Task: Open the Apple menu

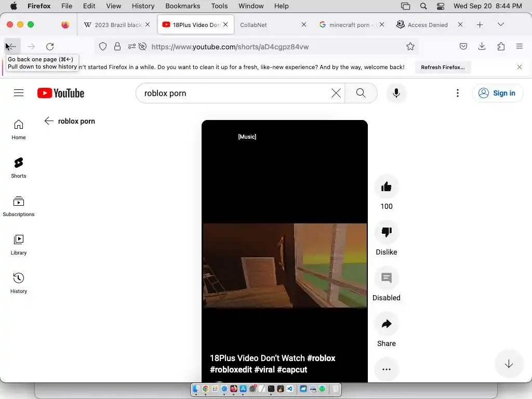Action: [14, 6]
